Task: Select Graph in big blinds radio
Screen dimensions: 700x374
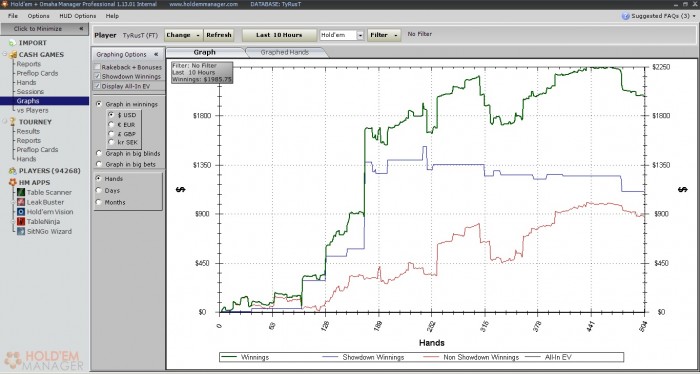Action: click(99, 153)
